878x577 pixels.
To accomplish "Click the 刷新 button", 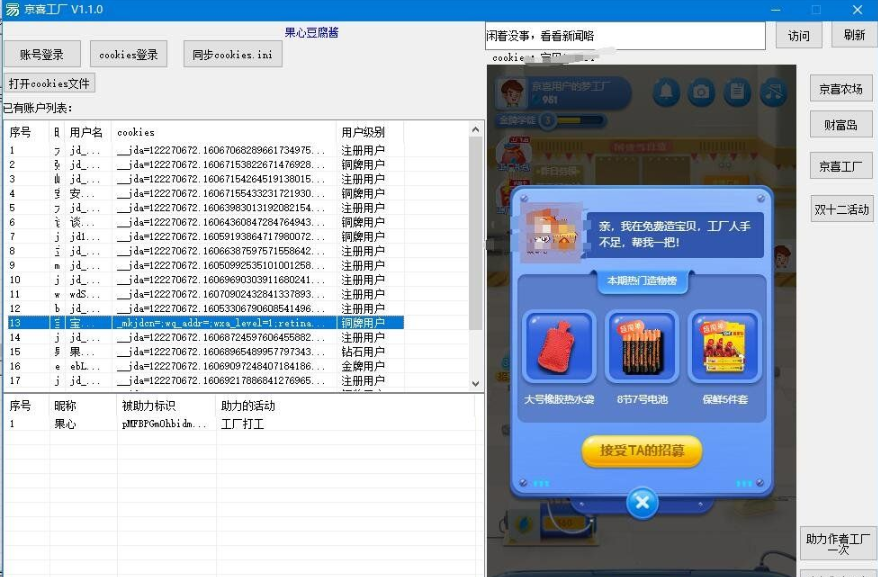I will pyautogui.click(x=854, y=35).
